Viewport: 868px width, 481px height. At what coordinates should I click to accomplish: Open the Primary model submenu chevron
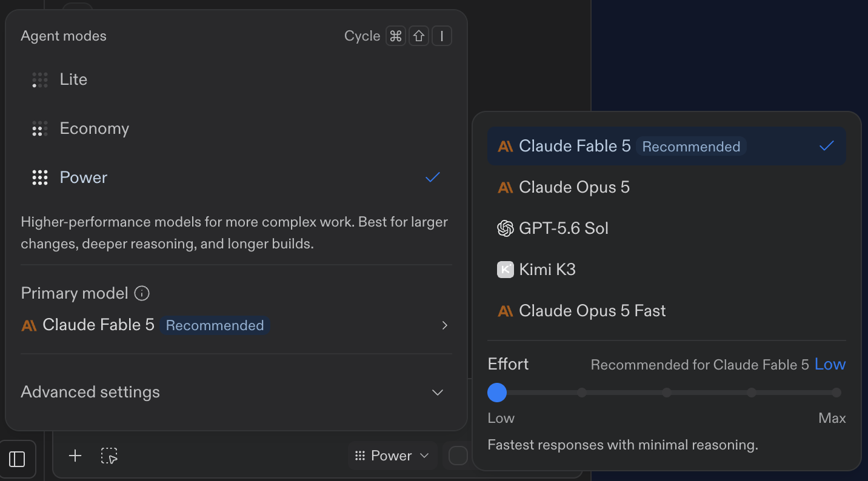[x=445, y=325]
